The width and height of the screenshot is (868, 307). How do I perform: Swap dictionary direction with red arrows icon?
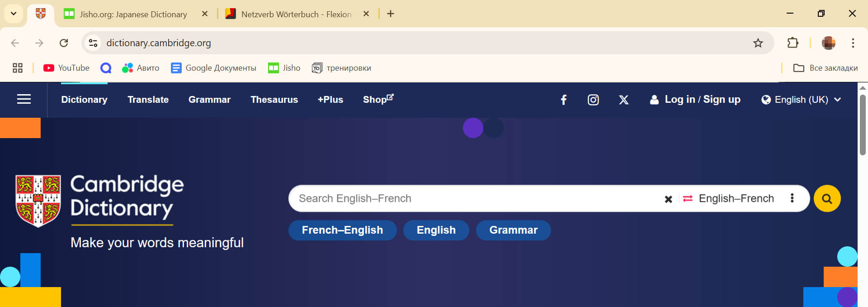(x=688, y=198)
